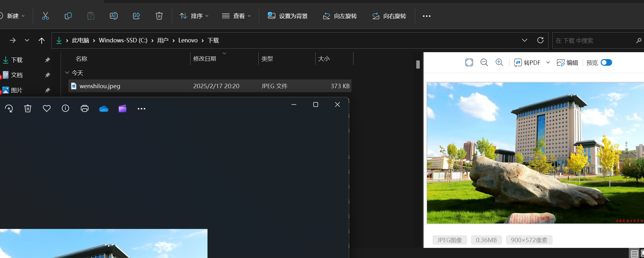Image resolution: width=644 pixels, height=258 pixels.
Task: Delete file using toolbar trash icon
Action: click(159, 16)
